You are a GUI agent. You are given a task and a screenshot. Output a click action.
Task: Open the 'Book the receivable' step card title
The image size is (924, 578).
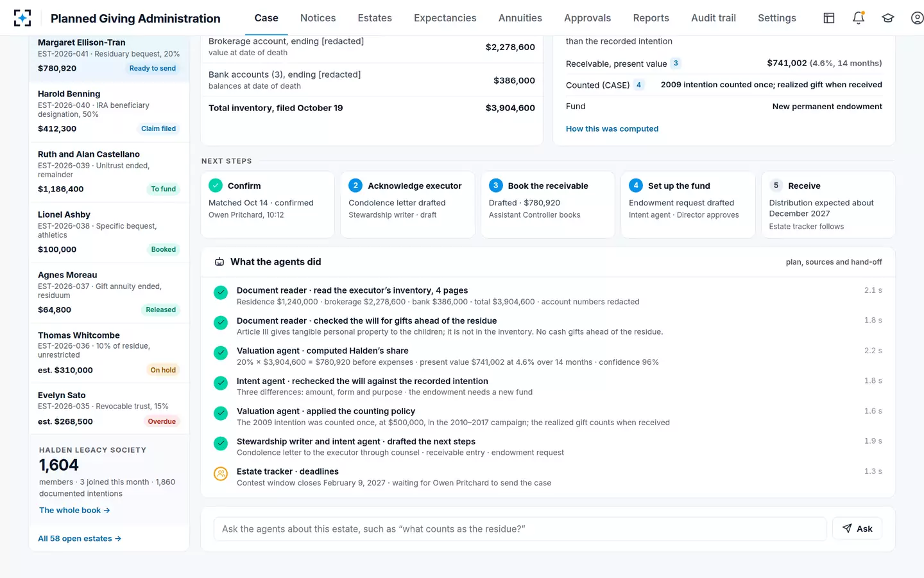tap(548, 186)
